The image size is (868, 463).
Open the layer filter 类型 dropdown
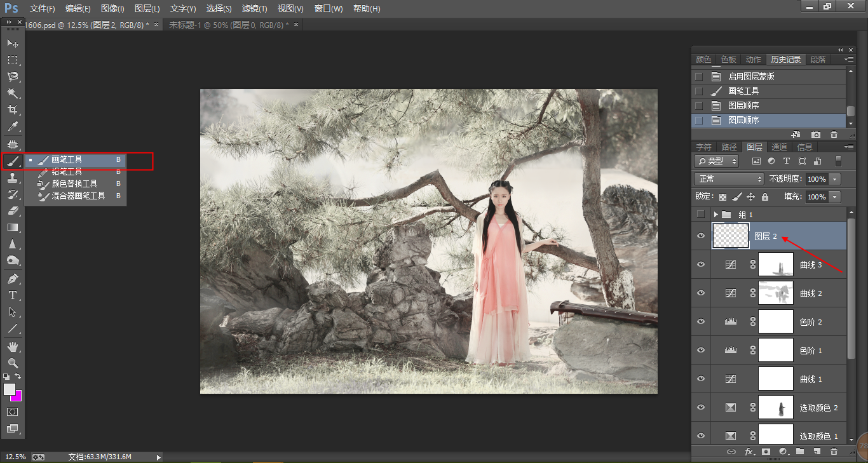(717, 161)
